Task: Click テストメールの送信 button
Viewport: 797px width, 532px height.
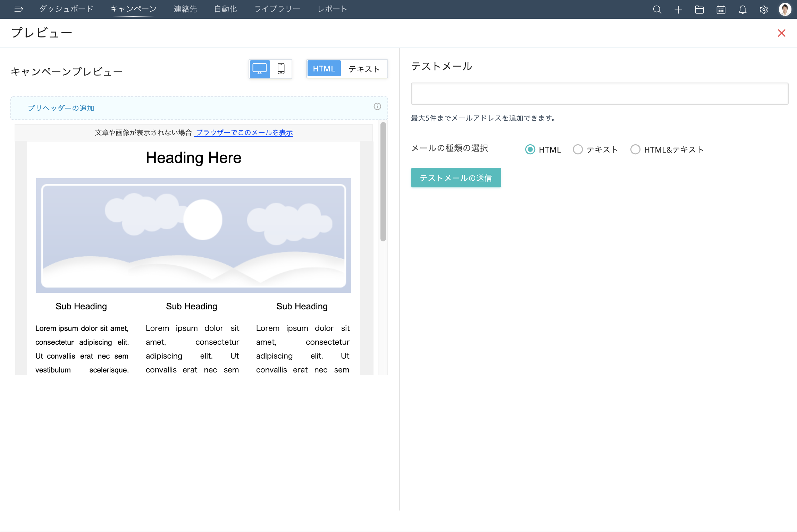Action: point(456,178)
